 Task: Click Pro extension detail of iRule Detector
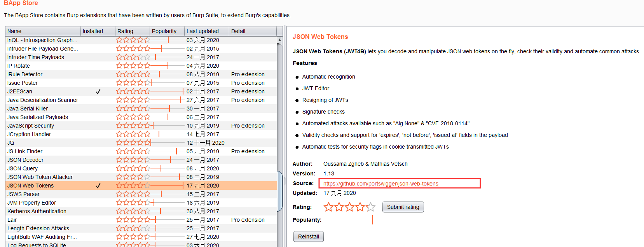coord(248,74)
